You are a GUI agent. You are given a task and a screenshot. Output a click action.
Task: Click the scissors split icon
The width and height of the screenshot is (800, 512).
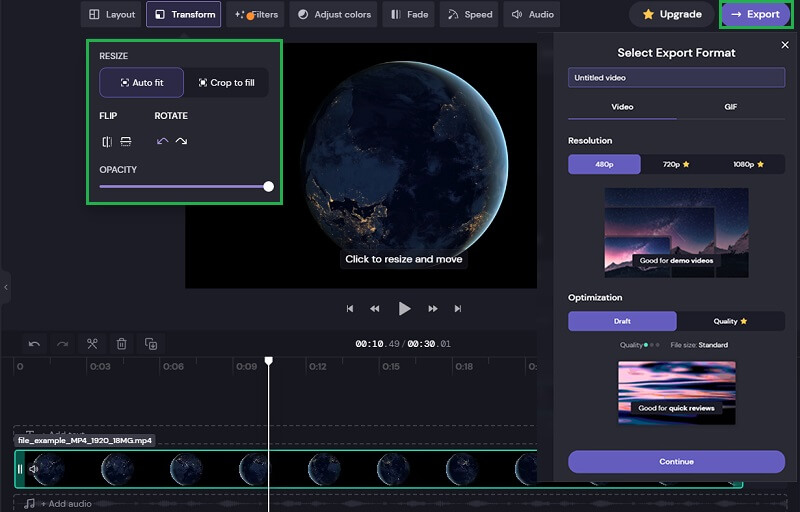pyautogui.click(x=92, y=344)
